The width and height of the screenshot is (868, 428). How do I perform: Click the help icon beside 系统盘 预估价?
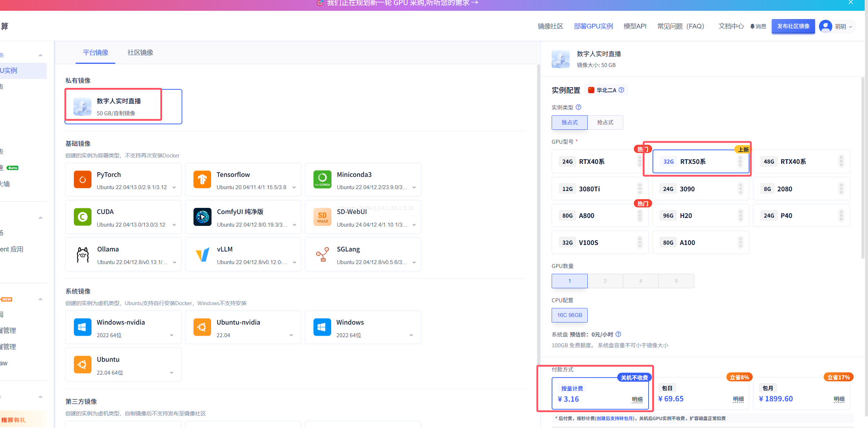pos(618,334)
